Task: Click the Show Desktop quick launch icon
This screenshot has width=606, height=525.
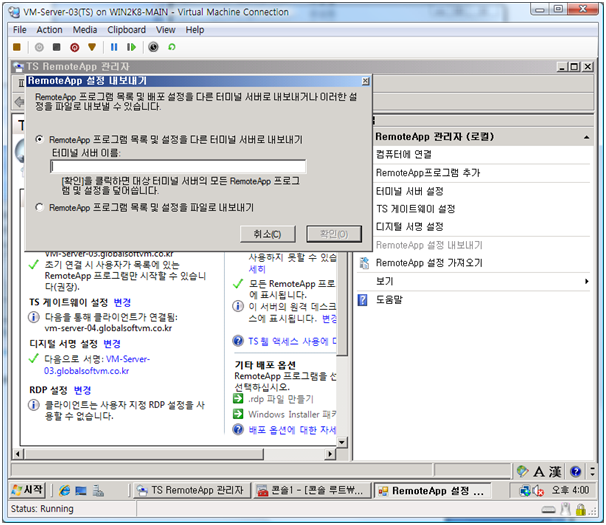Action: coord(81,491)
